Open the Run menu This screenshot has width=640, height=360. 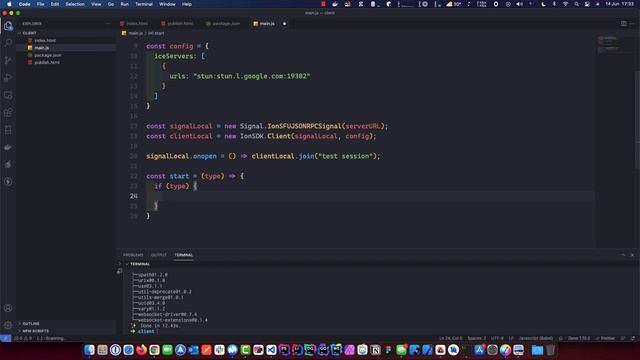[124, 4]
